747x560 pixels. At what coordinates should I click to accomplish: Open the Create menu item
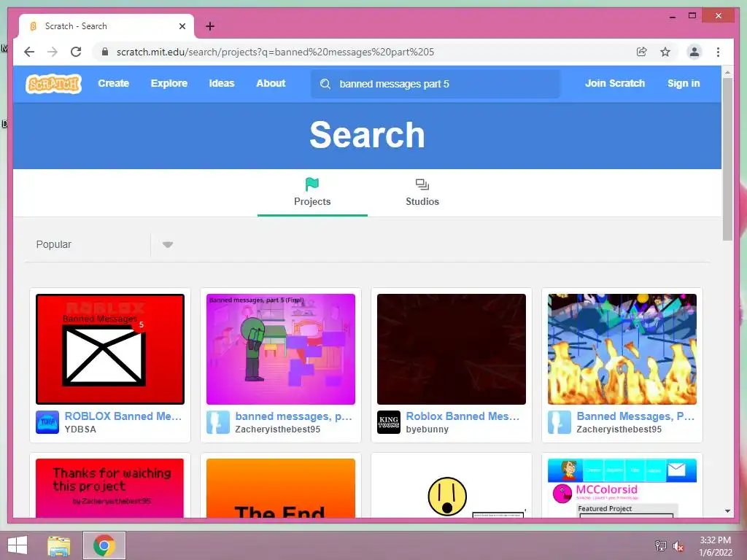[113, 83]
